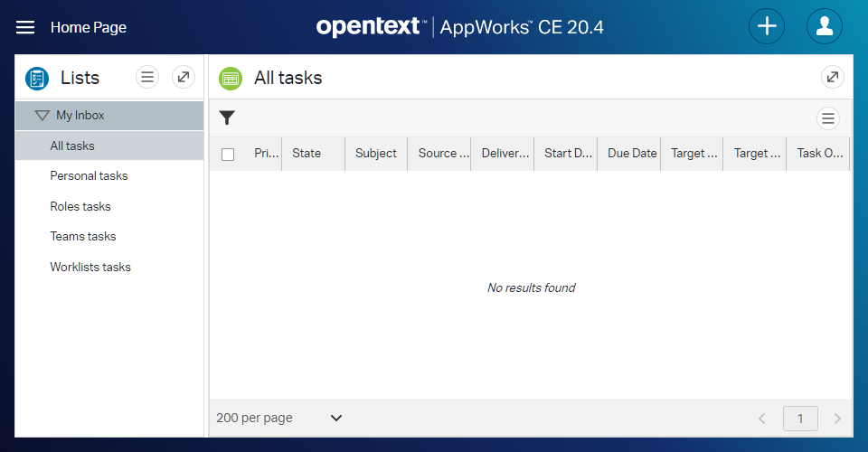Click the green All tasks icon
The image size is (868, 452).
(x=231, y=78)
